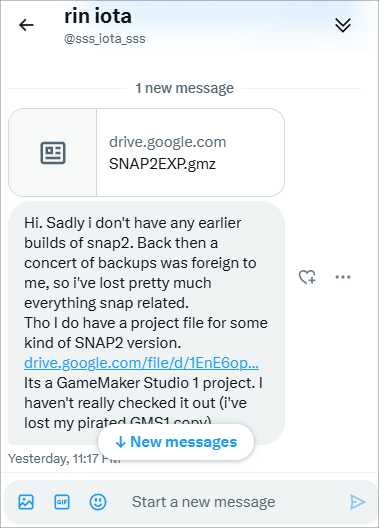Open the GIF picker

[x=62, y=502]
